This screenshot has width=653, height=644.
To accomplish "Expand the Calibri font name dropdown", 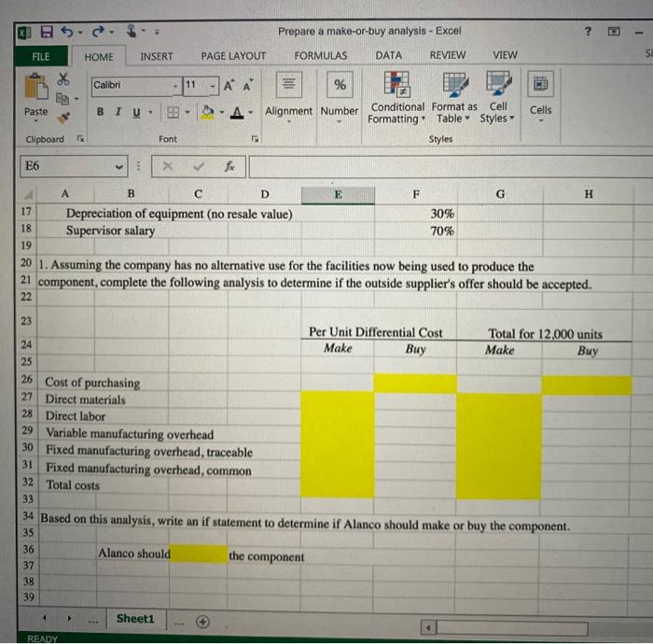I will coord(175,86).
